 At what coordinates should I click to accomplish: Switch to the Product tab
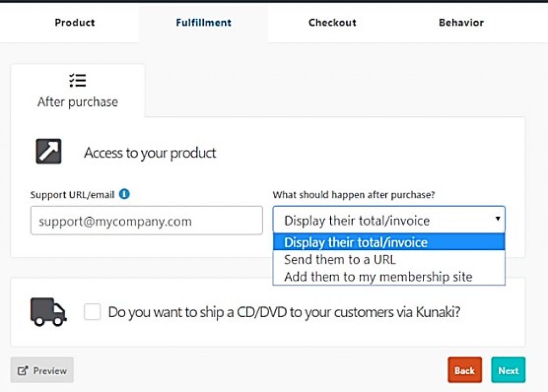(x=74, y=22)
